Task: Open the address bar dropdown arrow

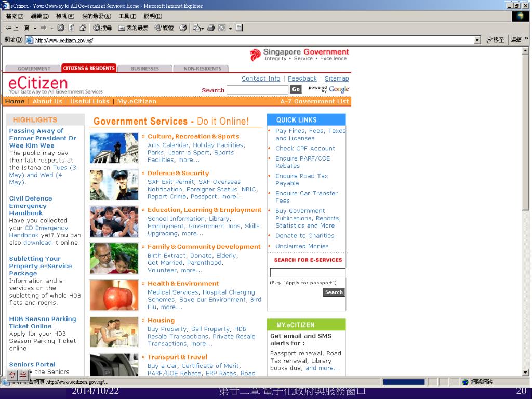Action: 477,40
